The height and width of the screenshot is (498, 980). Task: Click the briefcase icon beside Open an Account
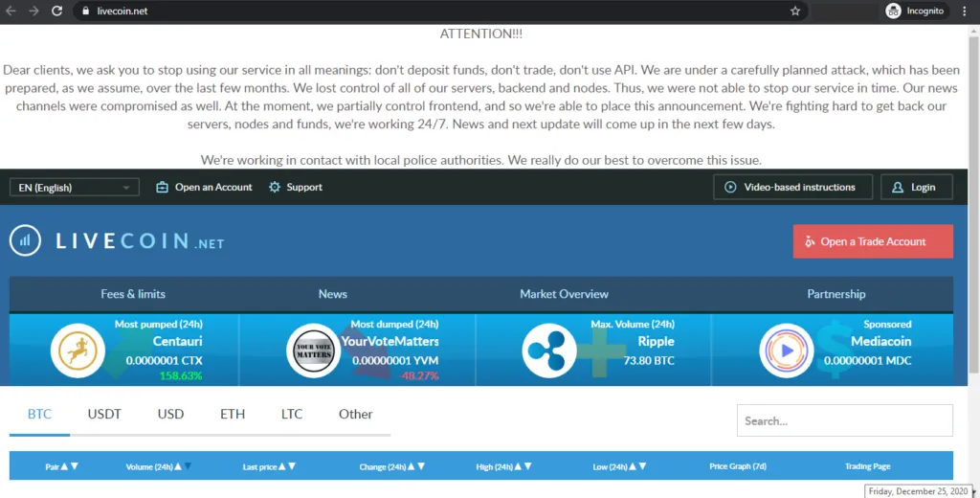[162, 187]
